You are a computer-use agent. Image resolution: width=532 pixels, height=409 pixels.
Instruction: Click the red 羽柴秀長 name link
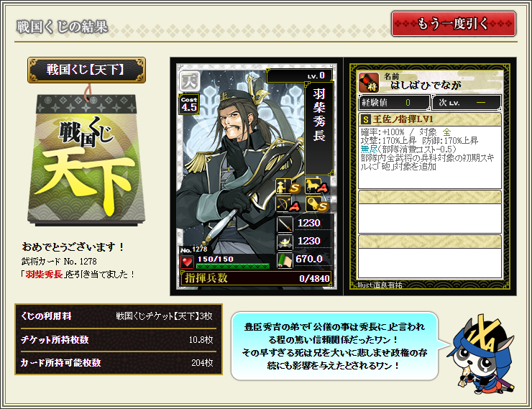44,274
